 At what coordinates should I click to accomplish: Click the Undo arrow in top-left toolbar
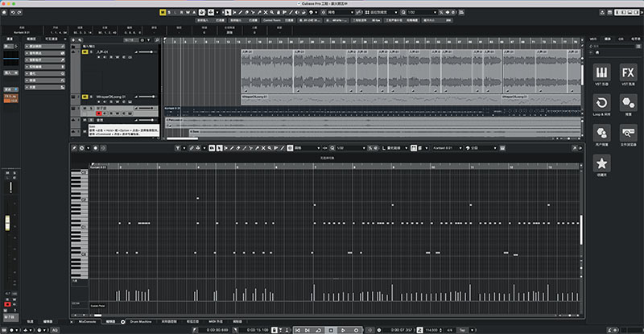(x=13, y=12)
